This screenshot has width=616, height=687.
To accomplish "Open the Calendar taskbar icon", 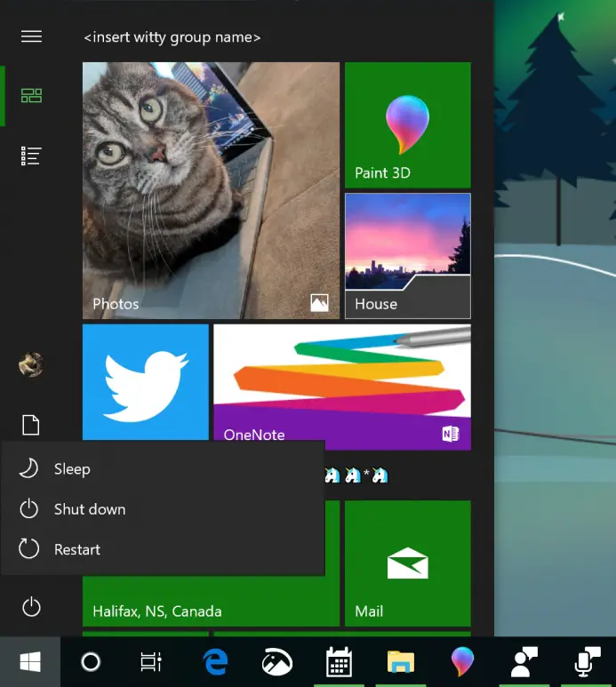I will [x=339, y=661].
